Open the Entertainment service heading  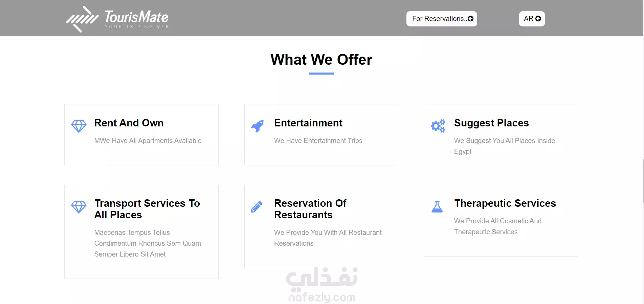coord(308,123)
